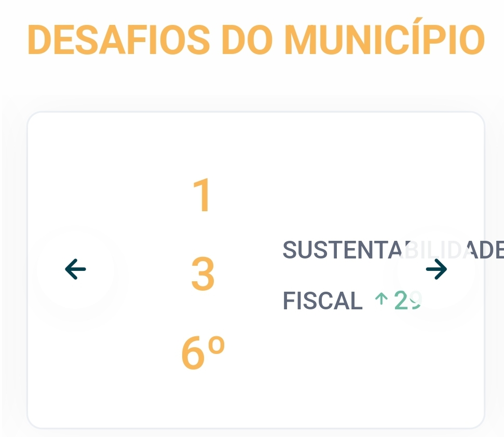
Task: Click the empty area of the challenge card
Action: pyautogui.click(x=353, y=370)
